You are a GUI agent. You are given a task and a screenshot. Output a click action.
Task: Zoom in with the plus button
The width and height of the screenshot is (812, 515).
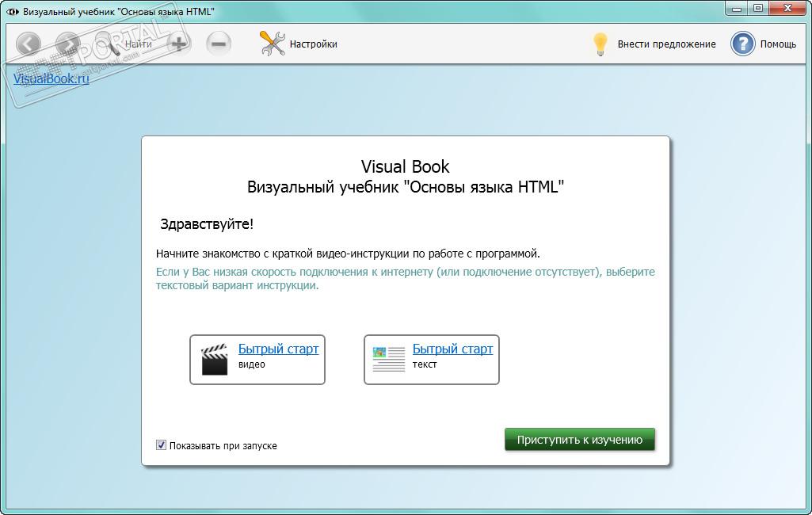[x=179, y=44]
